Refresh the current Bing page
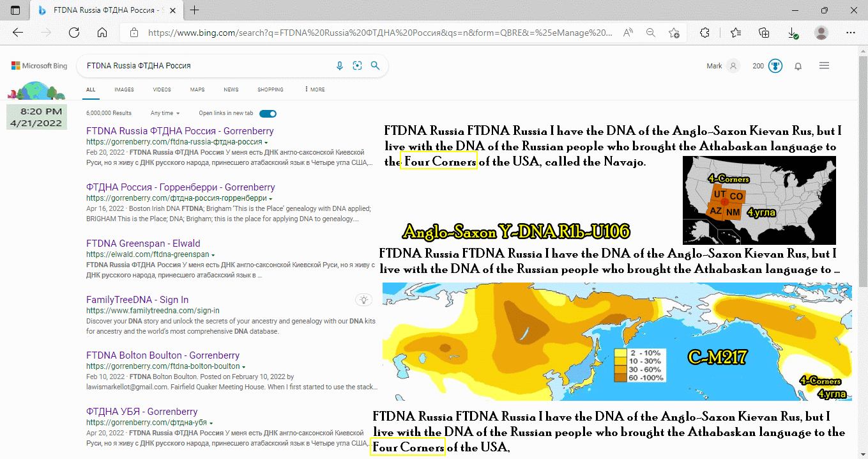The width and height of the screenshot is (868, 459). (74, 33)
